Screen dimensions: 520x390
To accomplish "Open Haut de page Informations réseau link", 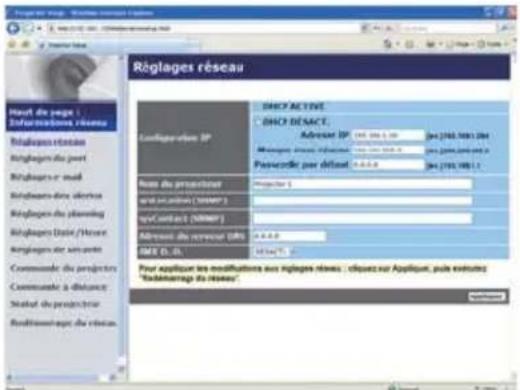I will (x=61, y=117).
